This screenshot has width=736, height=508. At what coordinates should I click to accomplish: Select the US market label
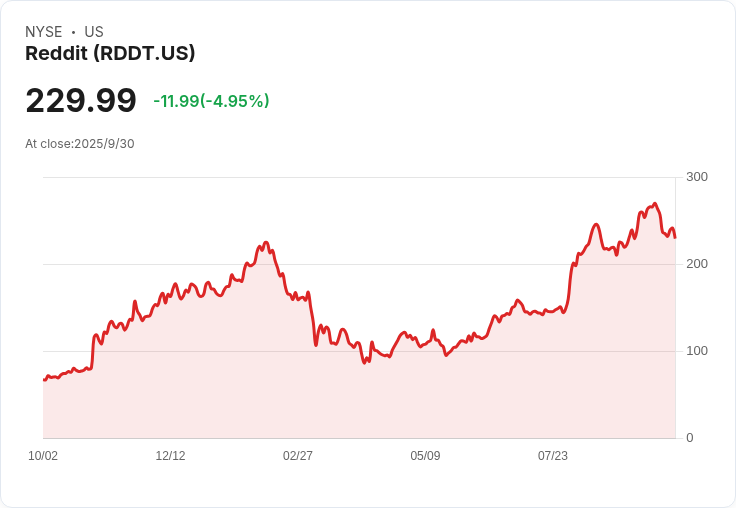click(x=94, y=32)
